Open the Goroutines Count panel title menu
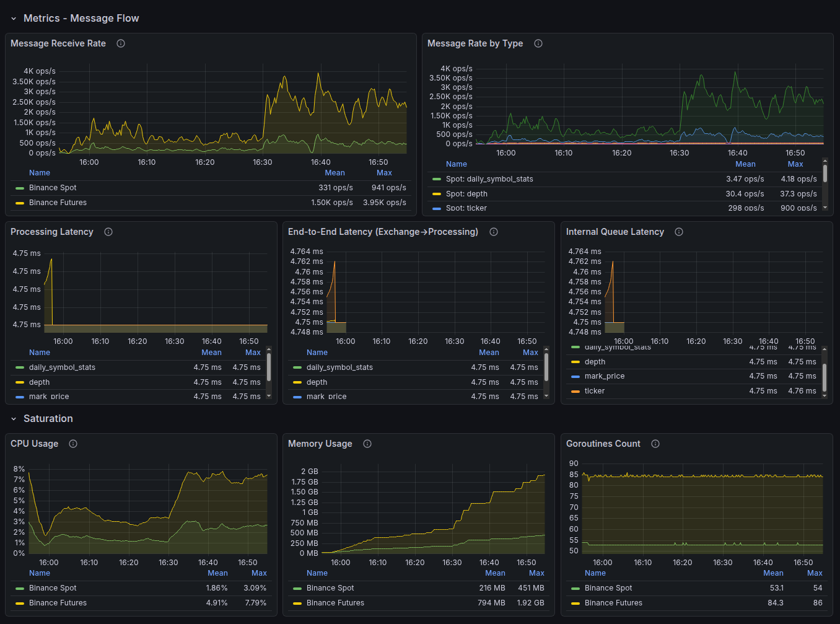The image size is (840, 624). tap(603, 444)
